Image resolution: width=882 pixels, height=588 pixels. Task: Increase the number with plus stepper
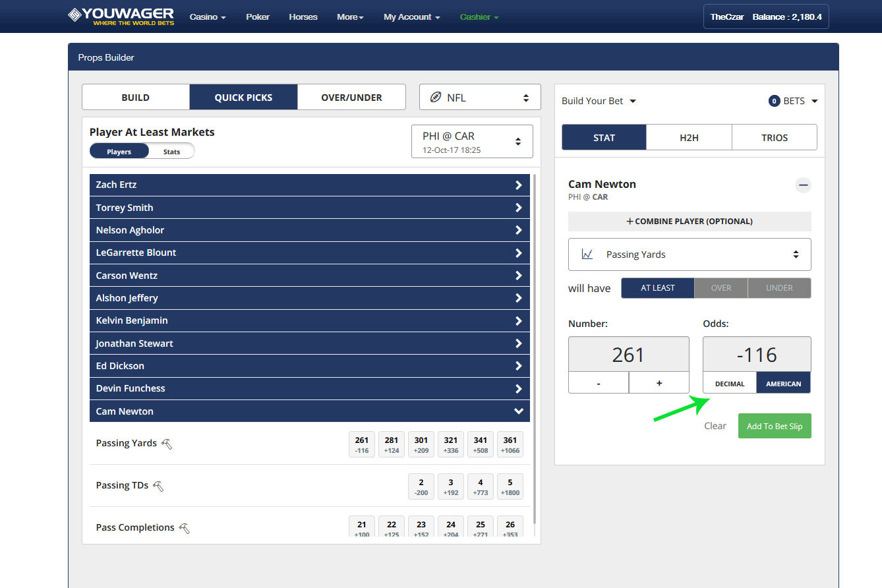(x=659, y=383)
